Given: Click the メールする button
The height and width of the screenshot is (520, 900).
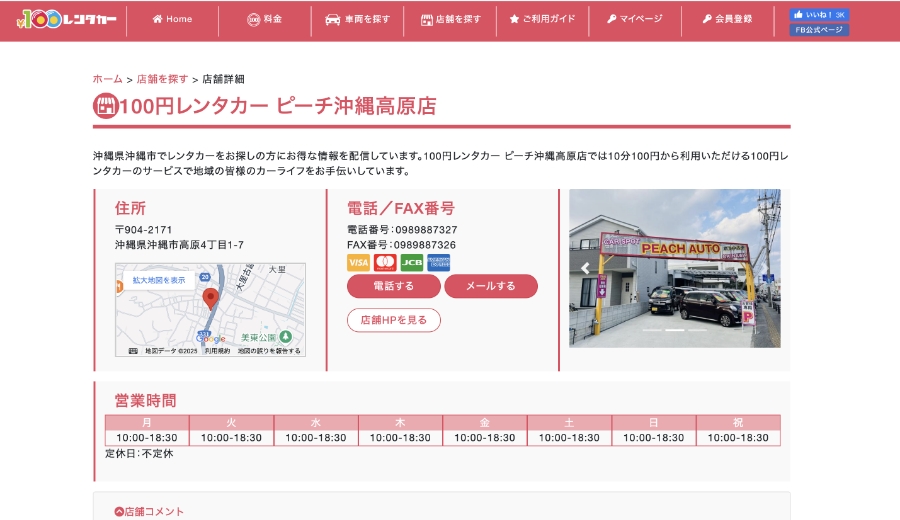Looking at the screenshot, I should pos(491,286).
